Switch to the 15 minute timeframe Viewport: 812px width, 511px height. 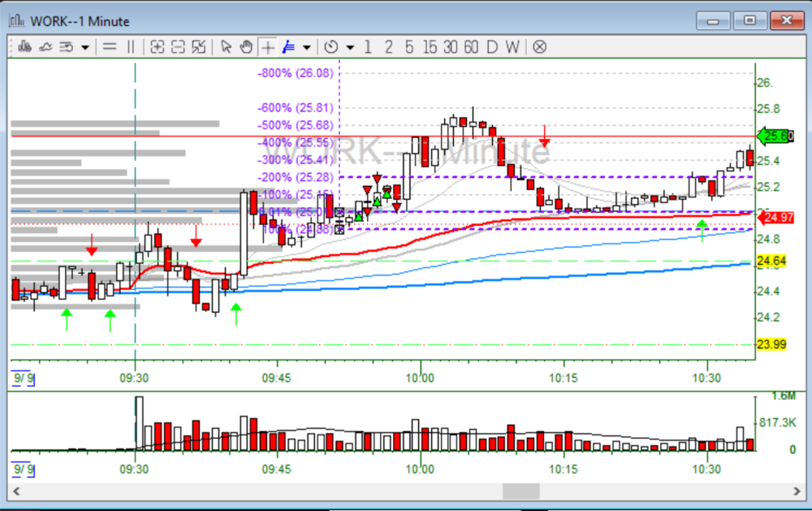pos(429,47)
